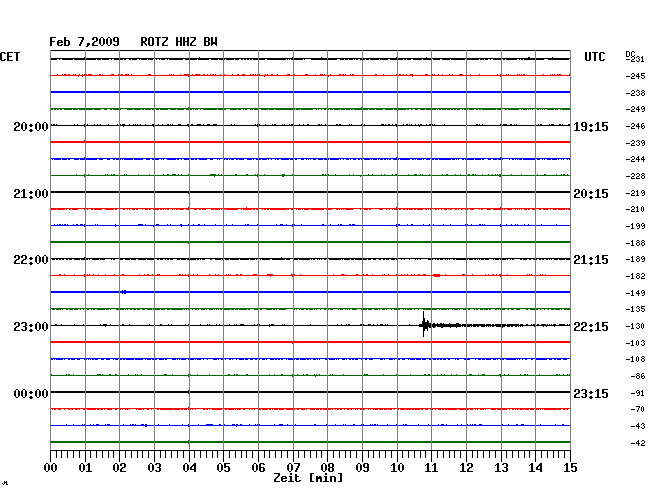Click the DC offset value "-228"
Viewport: 650px width, 494px height.
pyautogui.click(x=635, y=177)
